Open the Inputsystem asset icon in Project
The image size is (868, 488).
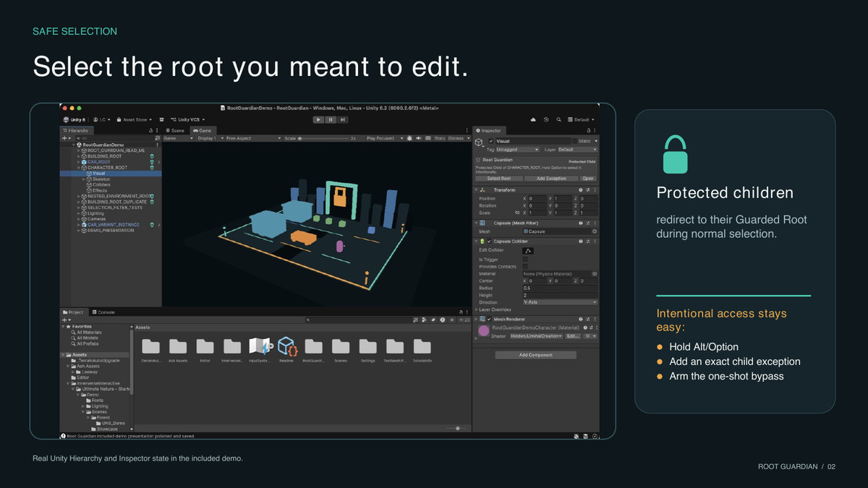tap(259, 346)
